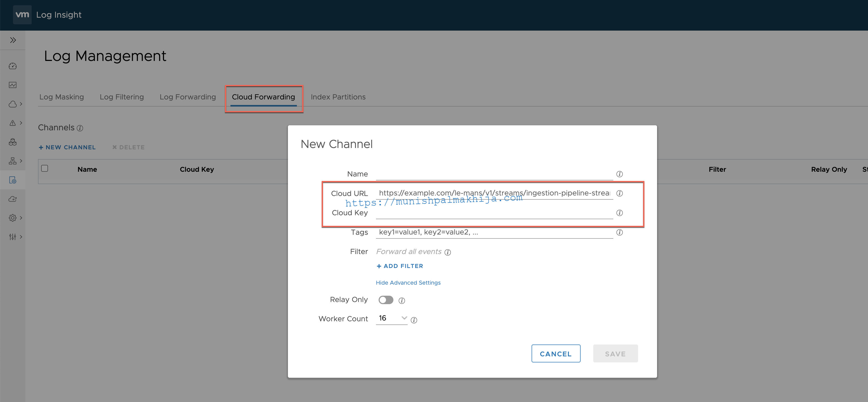
Task: Click the Add Filter link
Action: [400, 266]
